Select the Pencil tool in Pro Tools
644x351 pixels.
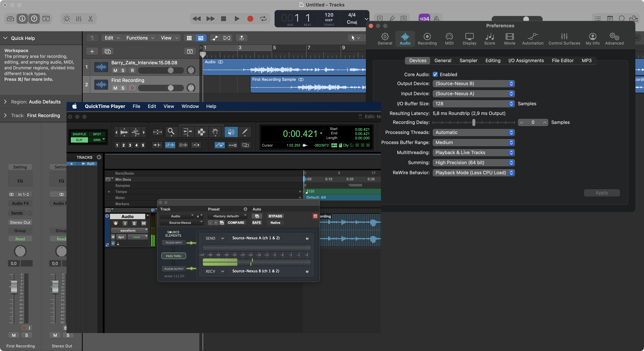245,131
